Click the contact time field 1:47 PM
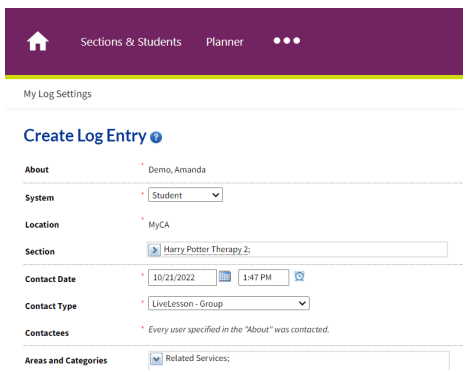The height and width of the screenshot is (372, 475). point(263,277)
